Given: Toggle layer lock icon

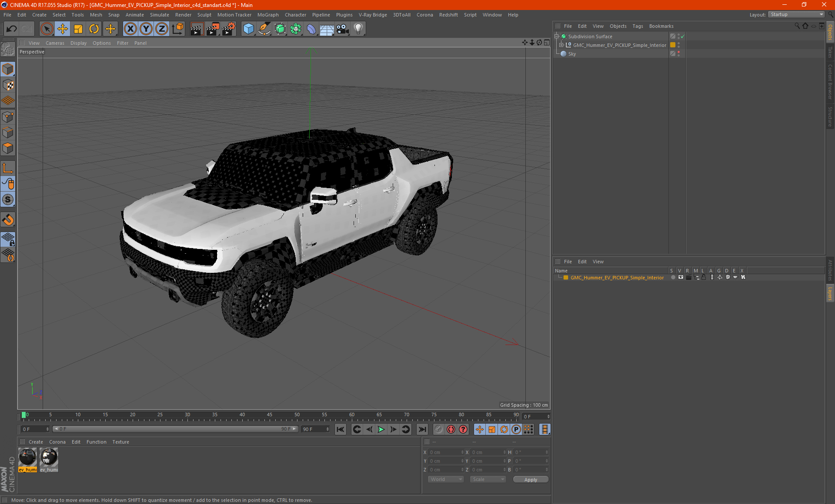Looking at the screenshot, I should click(x=704, y=277).
